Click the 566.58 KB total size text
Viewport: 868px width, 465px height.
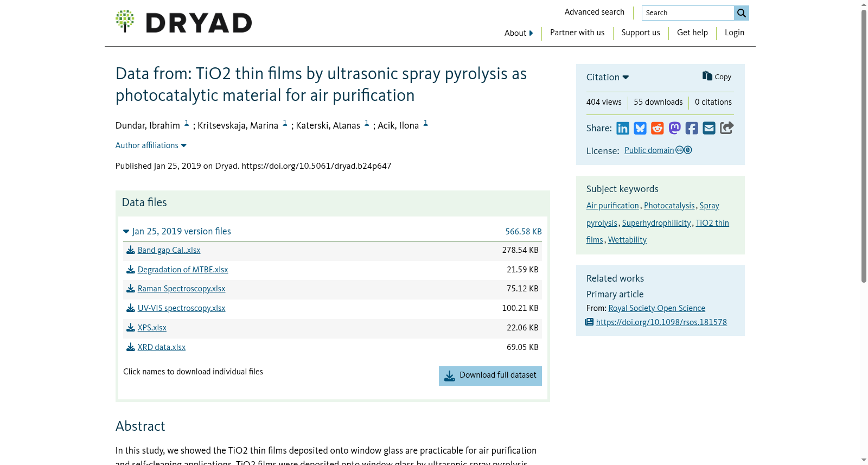pyautogui.click(x=524, y=232)
